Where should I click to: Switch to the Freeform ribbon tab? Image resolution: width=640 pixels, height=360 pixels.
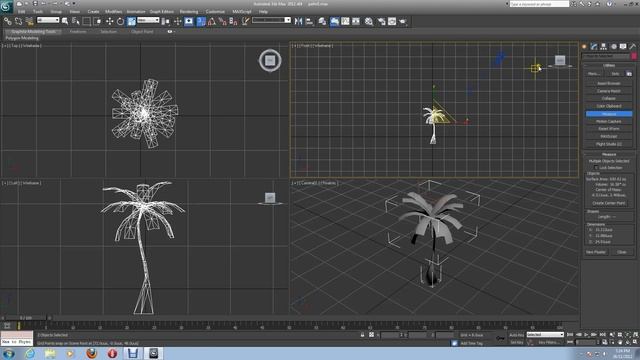(x=78, y=31)
